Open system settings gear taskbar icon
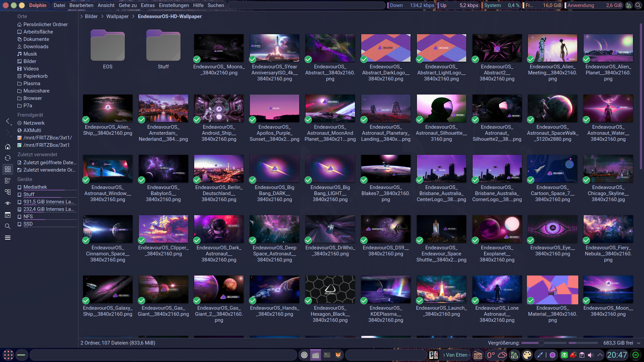The image size is (644, 362). 304,355
